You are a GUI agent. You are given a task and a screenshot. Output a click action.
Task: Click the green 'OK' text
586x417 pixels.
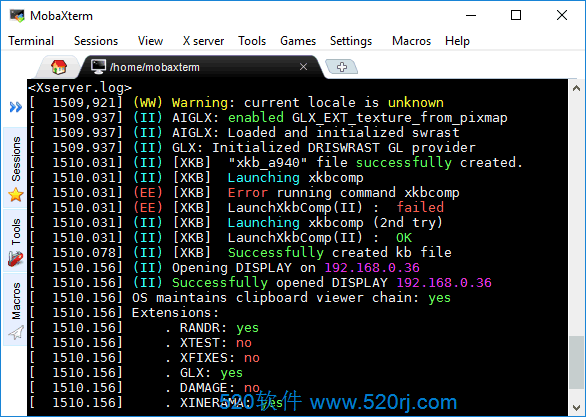404,238
